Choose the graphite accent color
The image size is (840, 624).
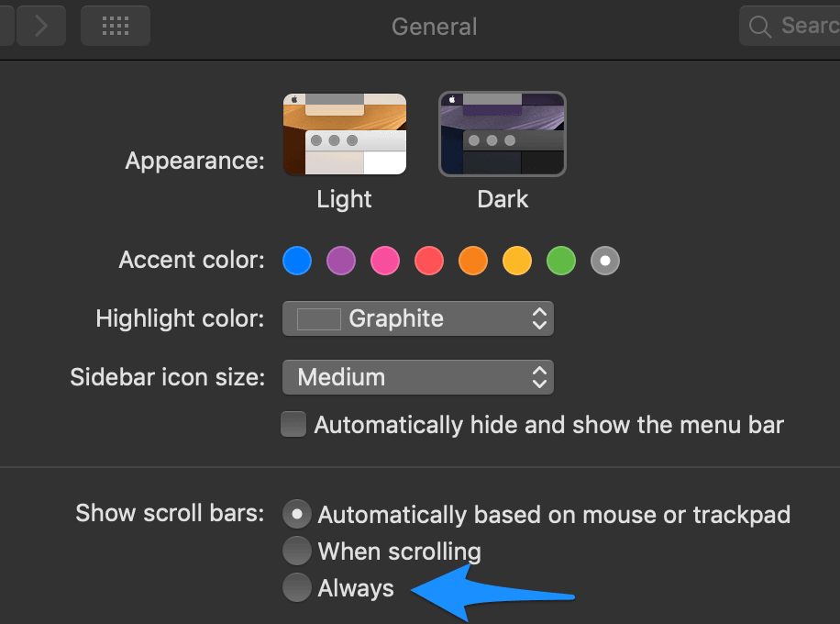click(x=604, y=261)
